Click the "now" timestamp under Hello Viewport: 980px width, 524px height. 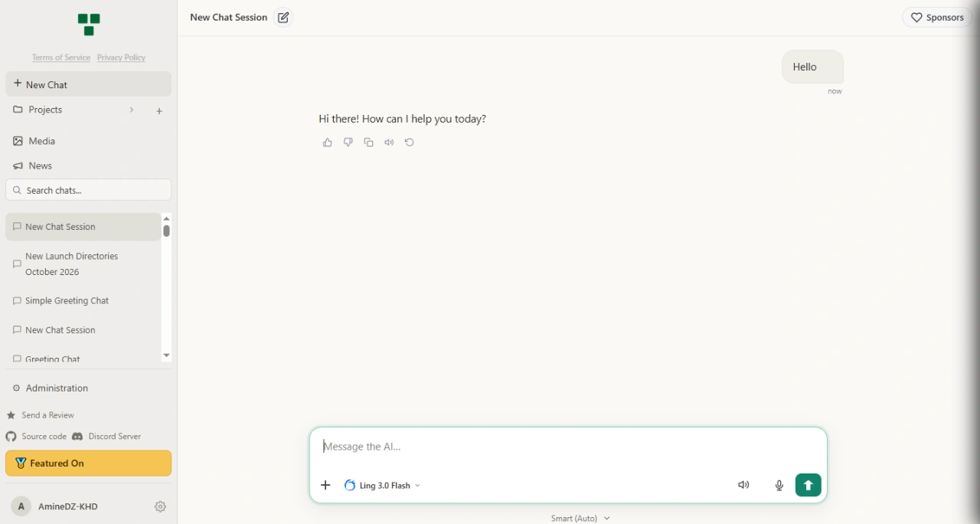[835, 91]
